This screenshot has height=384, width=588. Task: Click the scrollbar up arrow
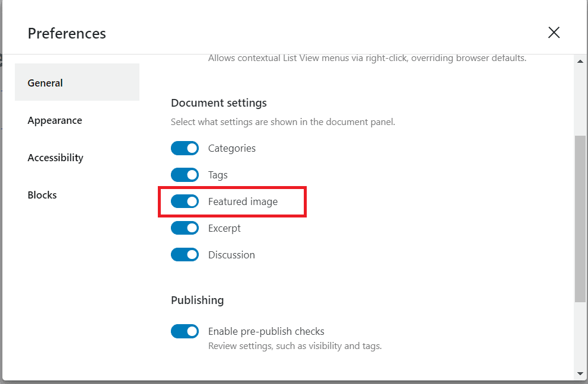(580, 61)
